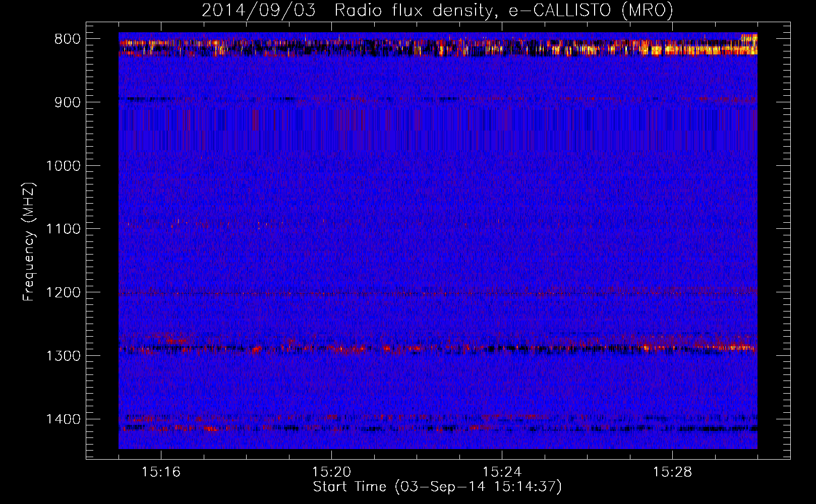This screenshot has height=504, width=816.
Task: Click the 1300 frequency tick label
Action: pos(63,356)
